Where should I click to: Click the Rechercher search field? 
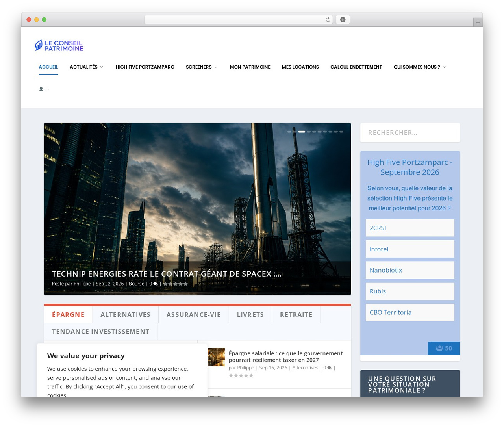coord(410,132)
